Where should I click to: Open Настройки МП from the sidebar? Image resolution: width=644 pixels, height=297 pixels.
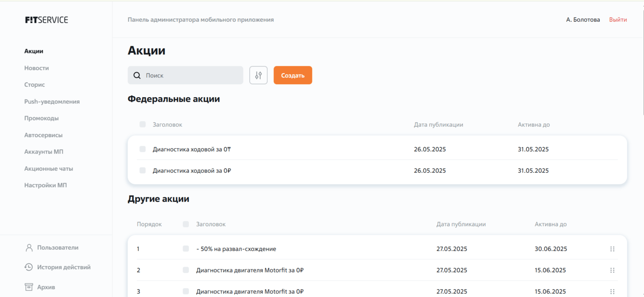click(x=45, y=185)
